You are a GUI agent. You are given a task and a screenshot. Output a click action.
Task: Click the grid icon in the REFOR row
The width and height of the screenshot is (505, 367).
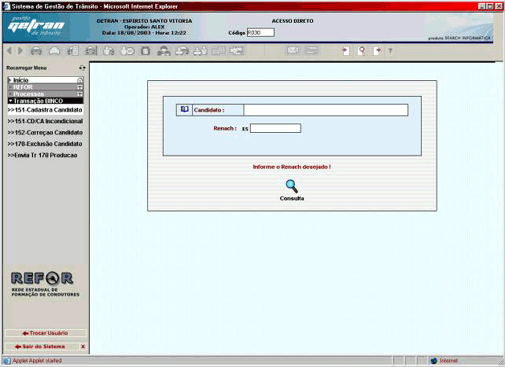(x=80, y=87)
